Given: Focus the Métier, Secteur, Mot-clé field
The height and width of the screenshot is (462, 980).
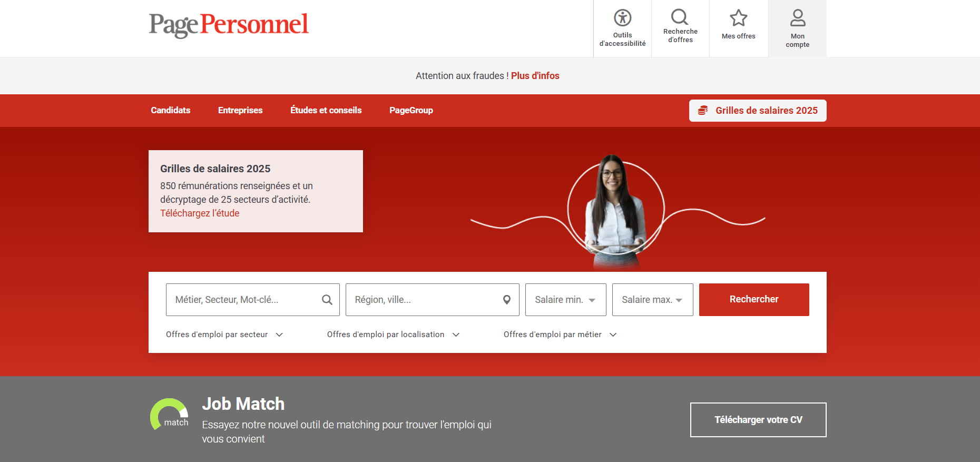Looking at the screenshot, I should pos(253,300).
